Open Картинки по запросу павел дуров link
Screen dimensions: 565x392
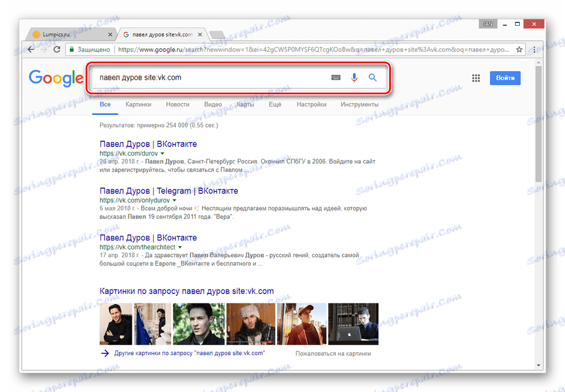pyautogui.click(x=186, y=291)
